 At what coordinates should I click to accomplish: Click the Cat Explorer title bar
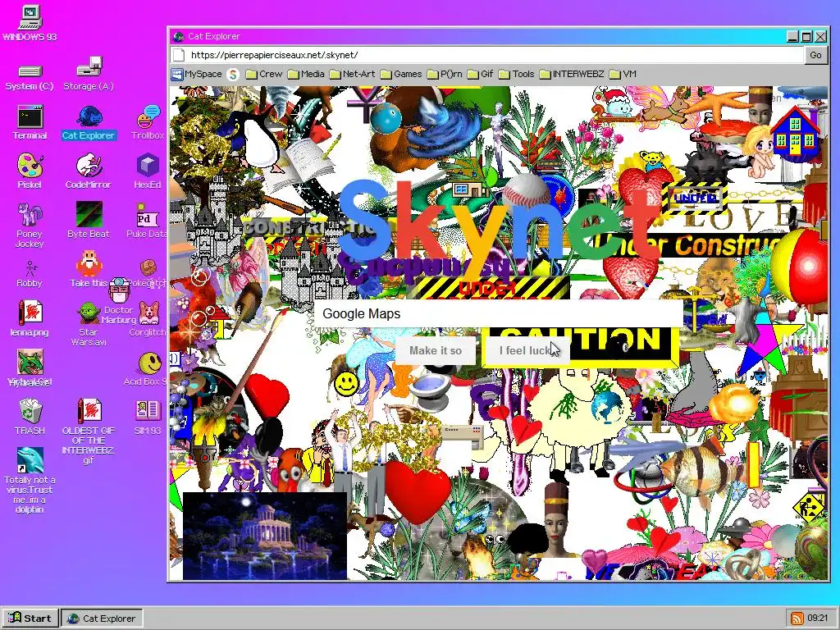tap(477, 36)
